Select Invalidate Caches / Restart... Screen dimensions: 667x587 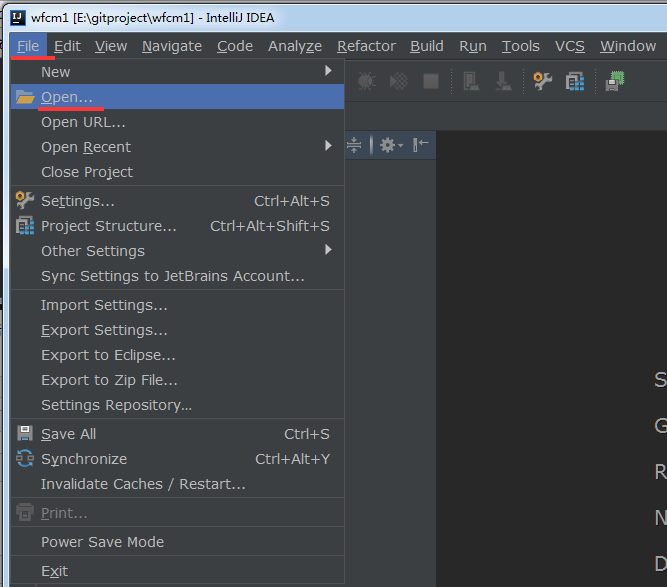click(x=177, y=484)
